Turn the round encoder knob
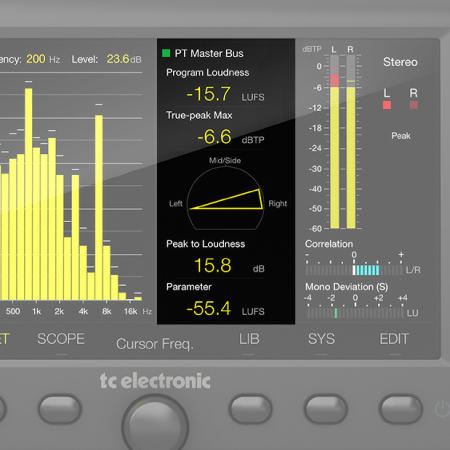The height and width of the screenshot is (450, 450). [x=155, y=423]
